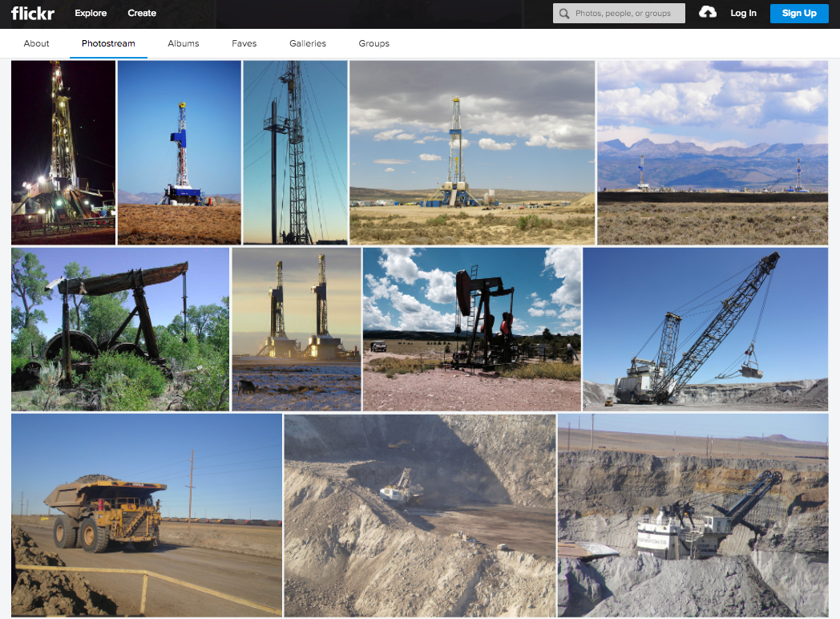This screenshot has height=619, width=840.
Task: Click the Log In link
Action: tap(744, 13)
